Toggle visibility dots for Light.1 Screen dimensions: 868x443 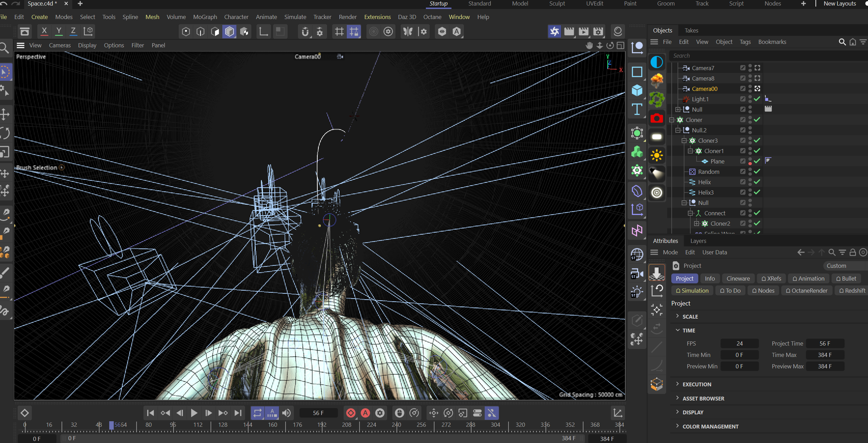(x=749, y=99)
